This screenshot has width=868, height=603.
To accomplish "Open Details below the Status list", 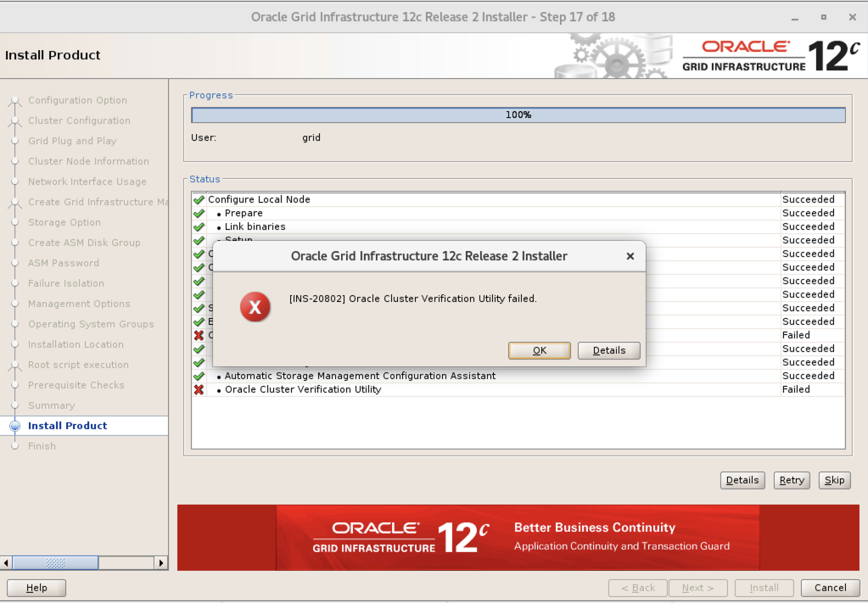I will point(742,480).
